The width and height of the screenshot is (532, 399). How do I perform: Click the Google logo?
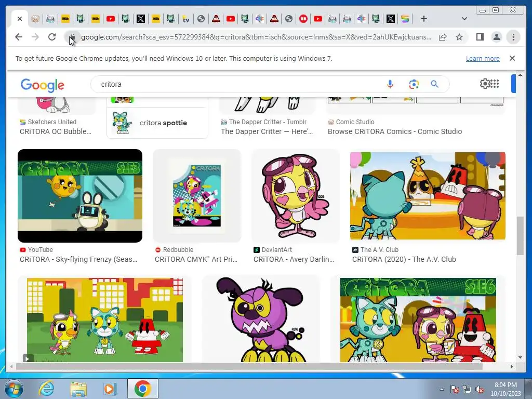click(x=43, y=85)
